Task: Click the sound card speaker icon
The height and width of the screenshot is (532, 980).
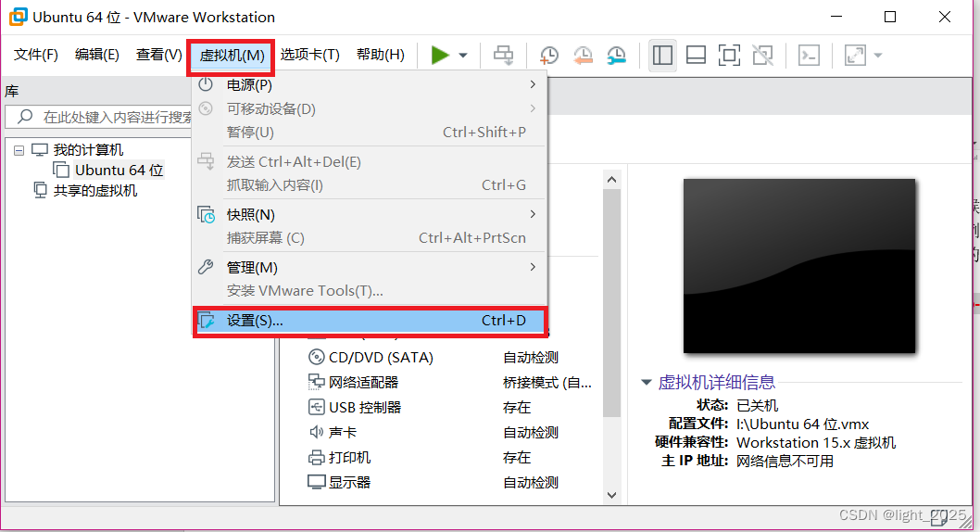Action: 316,432
